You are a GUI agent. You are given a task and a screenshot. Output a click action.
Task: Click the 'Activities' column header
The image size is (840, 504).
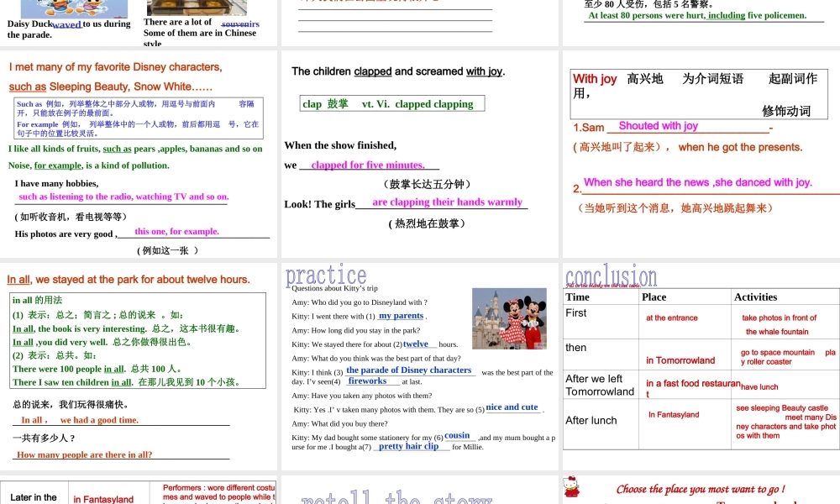click(755, 297)
